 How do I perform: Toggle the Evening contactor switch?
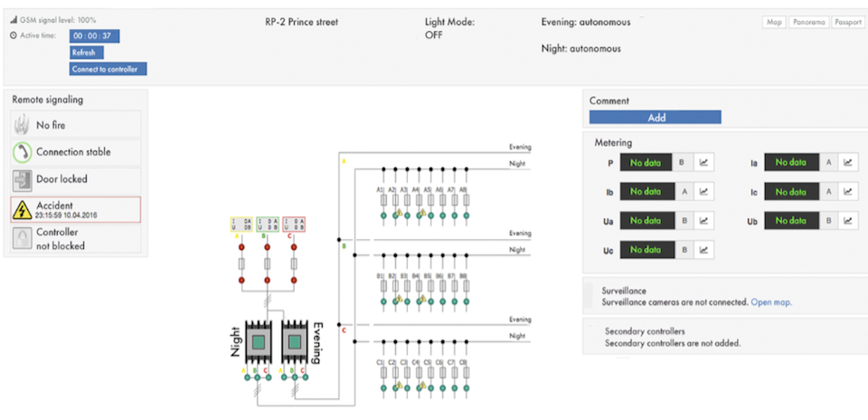click(x=295, y=341)
